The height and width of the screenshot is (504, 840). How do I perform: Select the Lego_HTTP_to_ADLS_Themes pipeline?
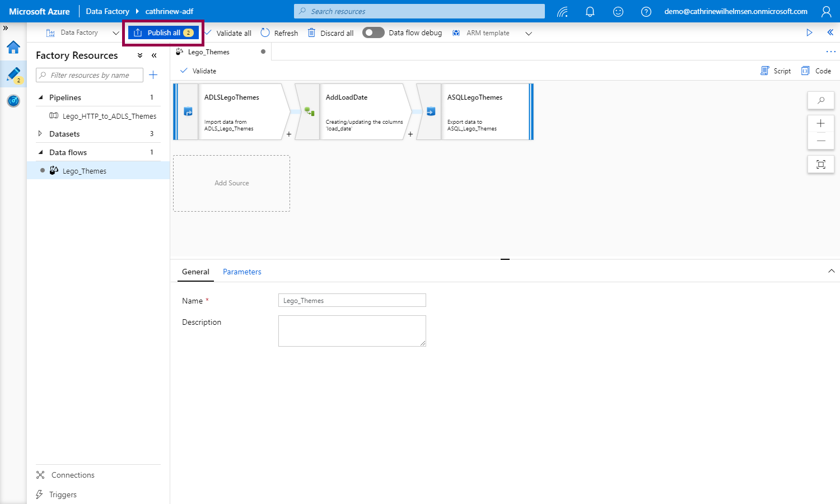[109, 116]
